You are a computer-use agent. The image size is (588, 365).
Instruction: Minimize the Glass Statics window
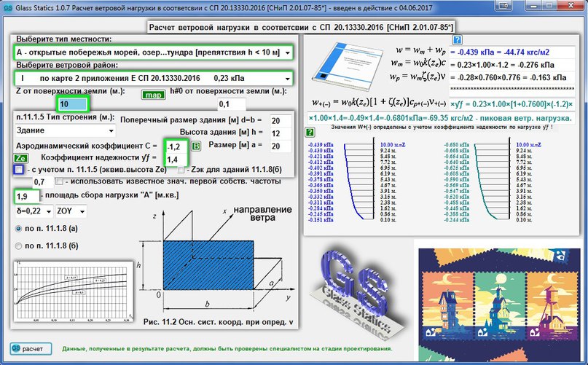(532, 5)
